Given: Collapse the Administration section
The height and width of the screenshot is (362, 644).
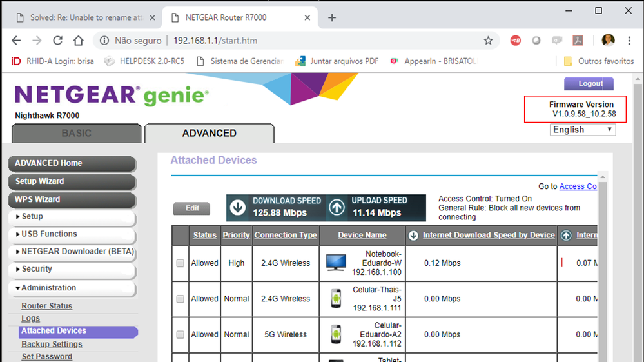Looking at the screenshot, I should [72, 288].
